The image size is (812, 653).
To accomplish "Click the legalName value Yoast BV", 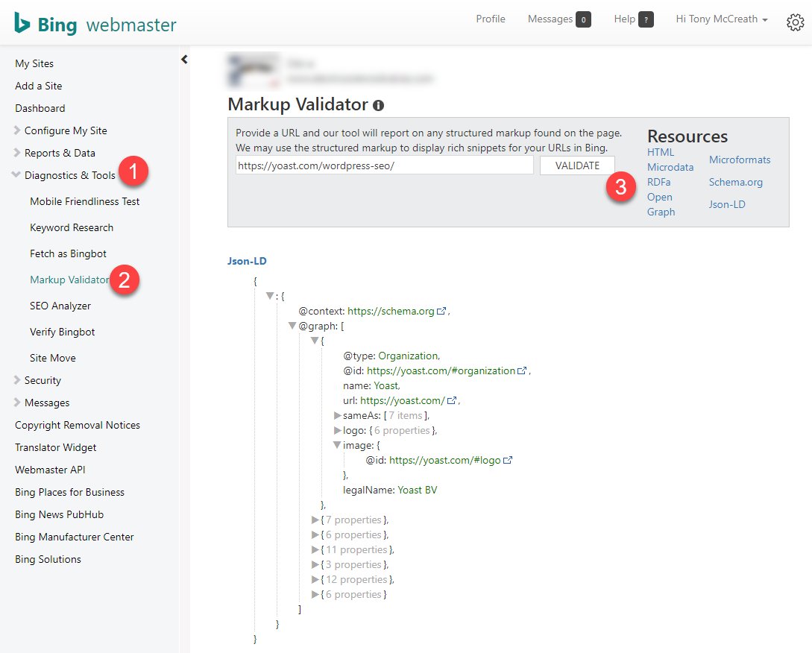I will coord(418,490).
